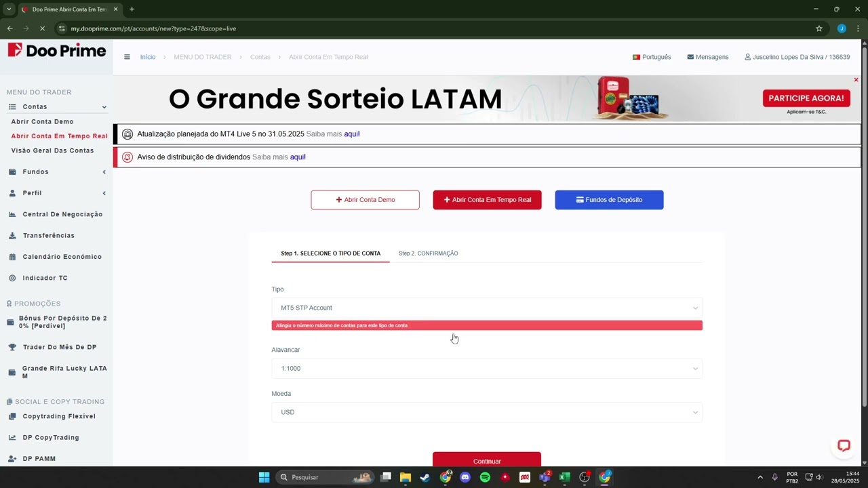Click the O Grande Sorteio LATAM banner

point(487,98)
